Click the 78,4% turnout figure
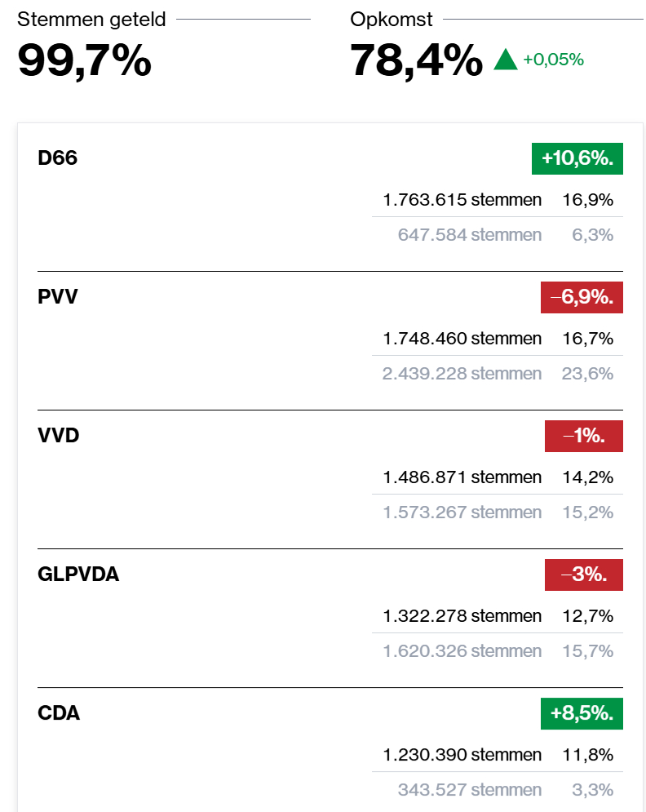Image resolution: width=646 pixels, height=812 pixels. [416, 60]
